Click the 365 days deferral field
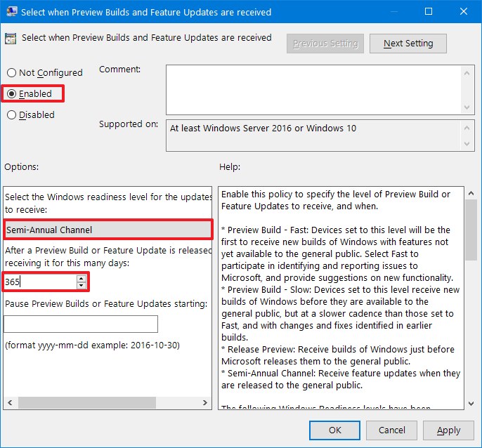The width and height of the screenshot is (482, 448). pos(40,282)
